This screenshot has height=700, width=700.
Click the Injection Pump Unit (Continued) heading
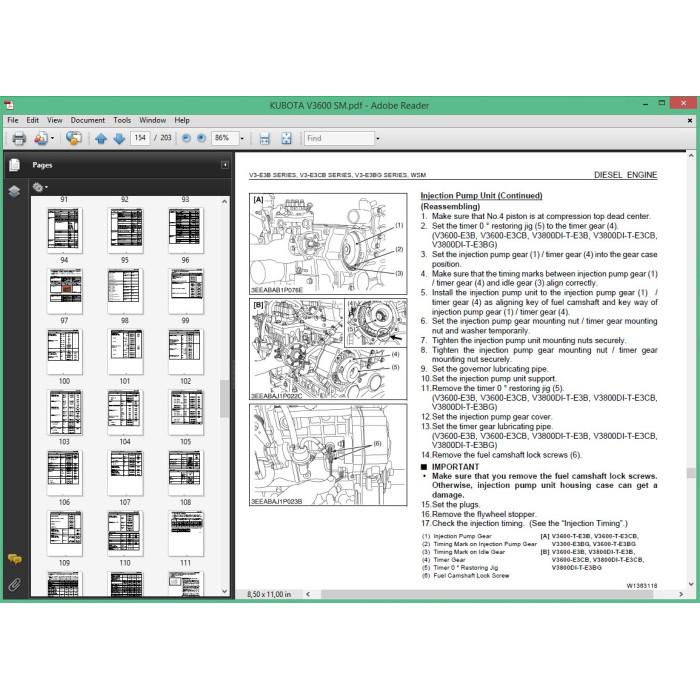(481, 196)
